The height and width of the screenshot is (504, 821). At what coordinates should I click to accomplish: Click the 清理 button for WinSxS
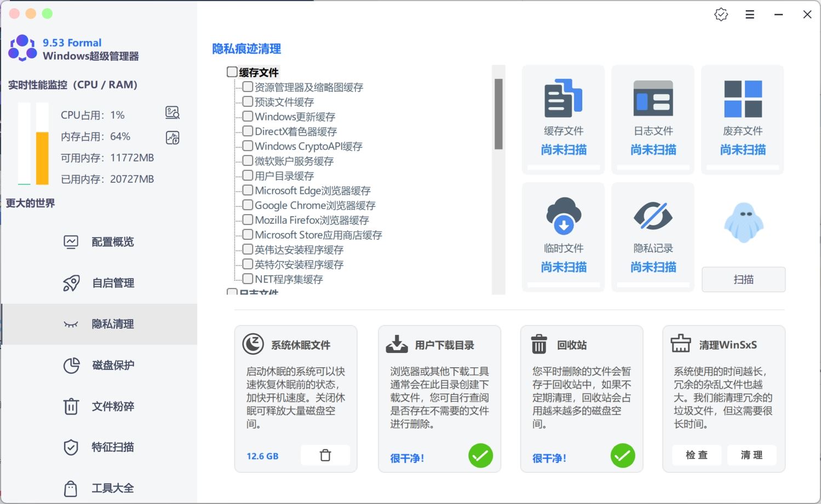tap(751, 455)
